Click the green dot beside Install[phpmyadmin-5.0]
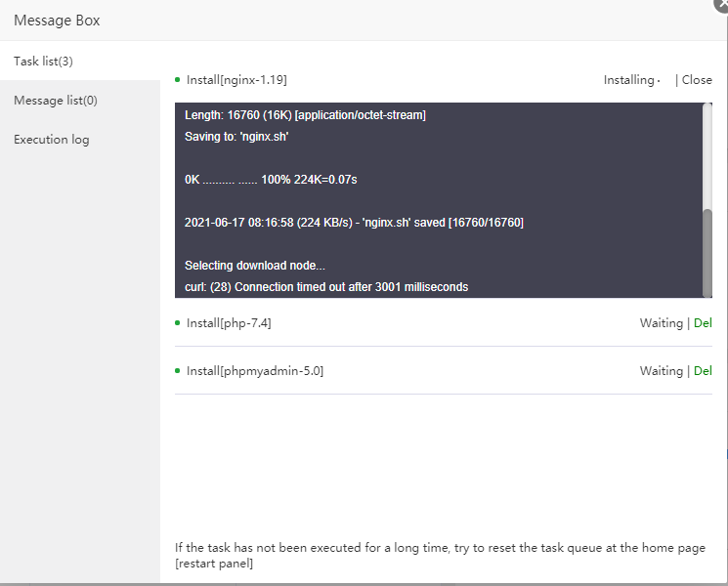Screen dimensions: 728x586 (x=178, y=371)
